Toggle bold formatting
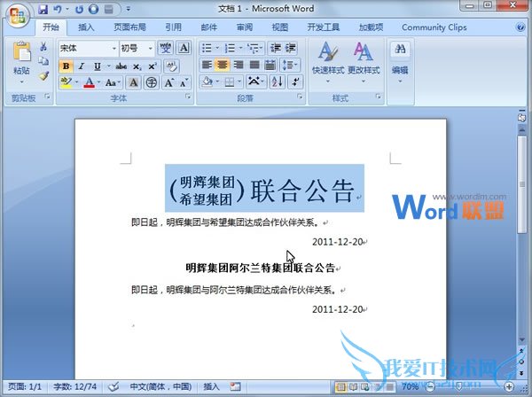 pyautogui.click(x=66, y=66)
